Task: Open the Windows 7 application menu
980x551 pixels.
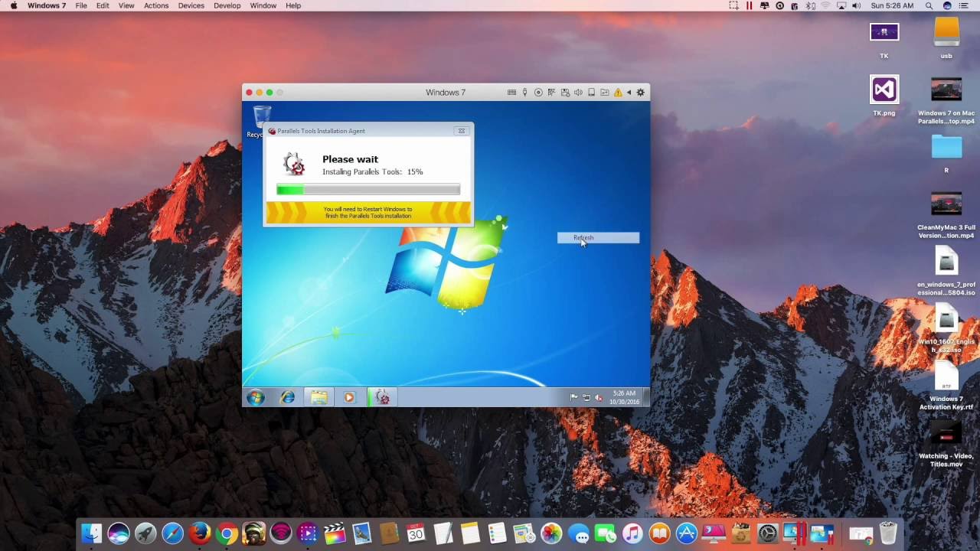Action: point(46,5)
